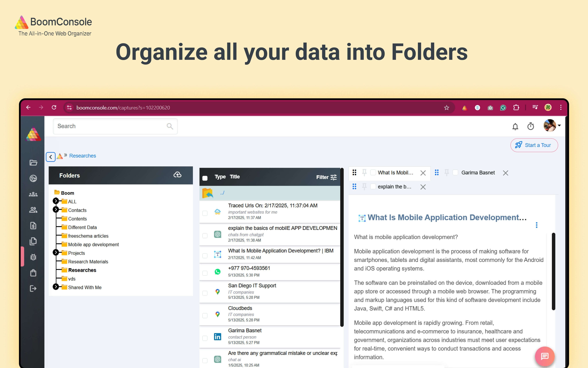Open the BoomConsole extension icon in toolbar
Screen dimensions: 588x368
[x=464, y=108]
